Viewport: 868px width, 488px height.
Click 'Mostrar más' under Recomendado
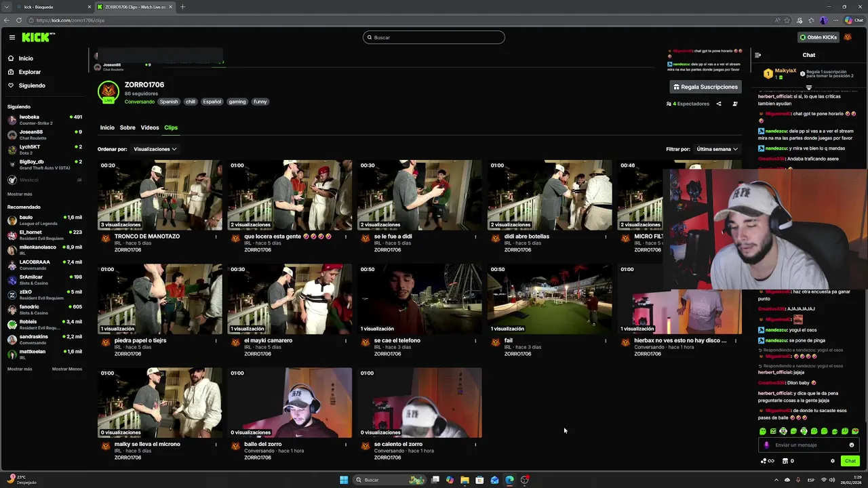(x=20, y=369)
